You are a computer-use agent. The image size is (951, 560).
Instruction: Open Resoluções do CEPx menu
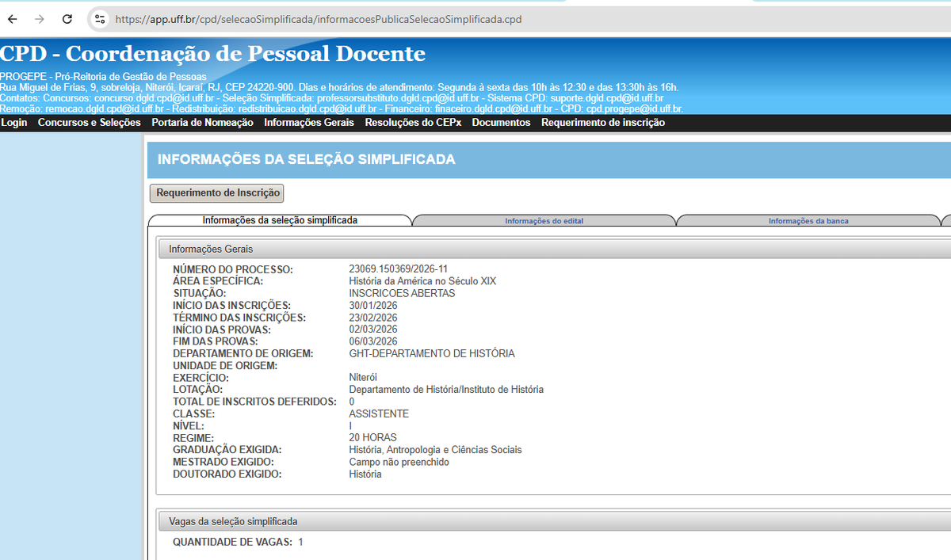(x=413, y=123)
